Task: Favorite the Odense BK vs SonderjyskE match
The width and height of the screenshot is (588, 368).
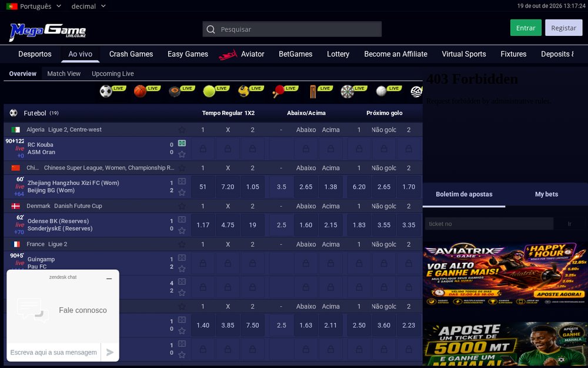Action: coord(182,230)
